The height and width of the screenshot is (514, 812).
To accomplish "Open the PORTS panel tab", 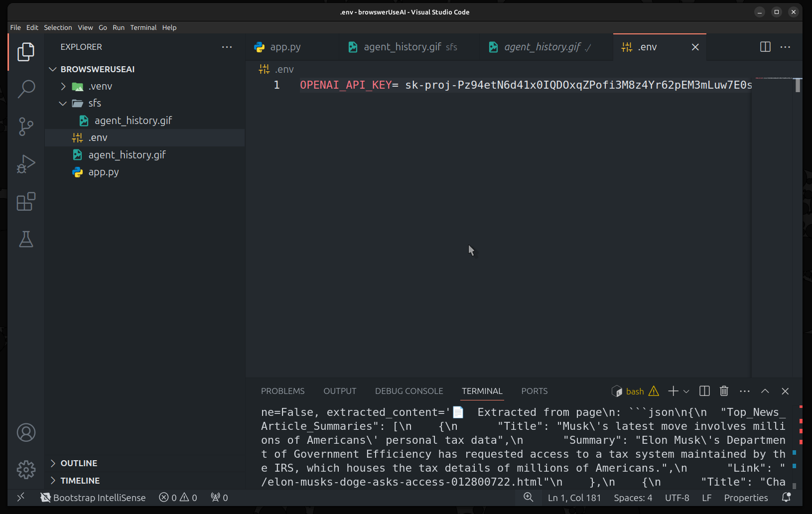I will [x=535, y=391].
